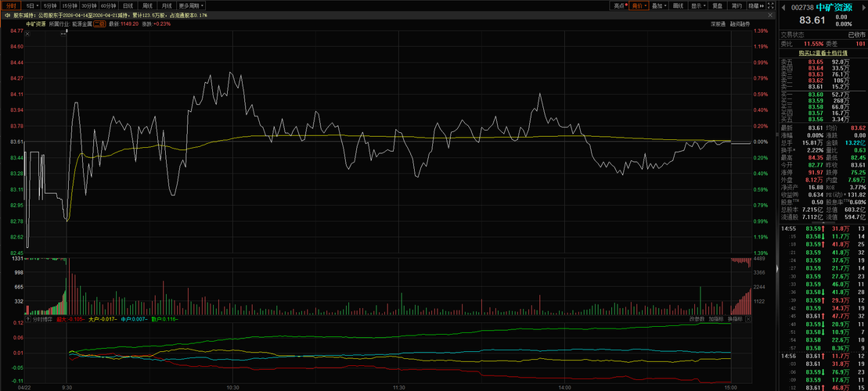The image size is (868, 391).
Task: Click the 换手 turnover value 2.22%
Action: click(x=816, y=150)
